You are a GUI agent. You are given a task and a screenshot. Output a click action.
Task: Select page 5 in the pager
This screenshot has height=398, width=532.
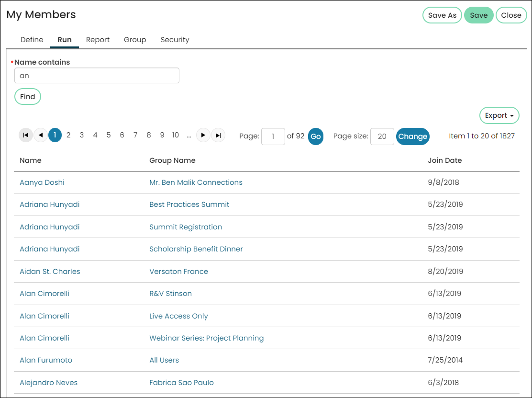pos(109,135)
